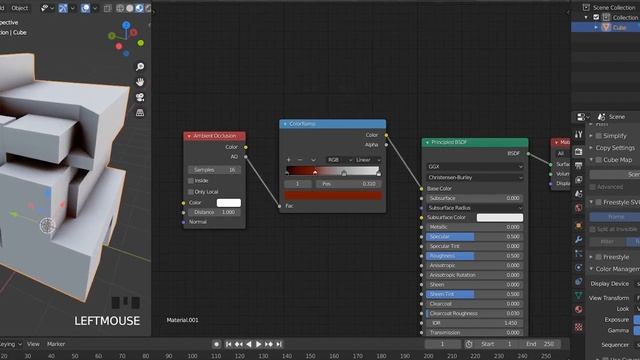640x360 pixels.
Task: Click the Ambient Occlusion white color swatch
Action: [x=229, y=202]
